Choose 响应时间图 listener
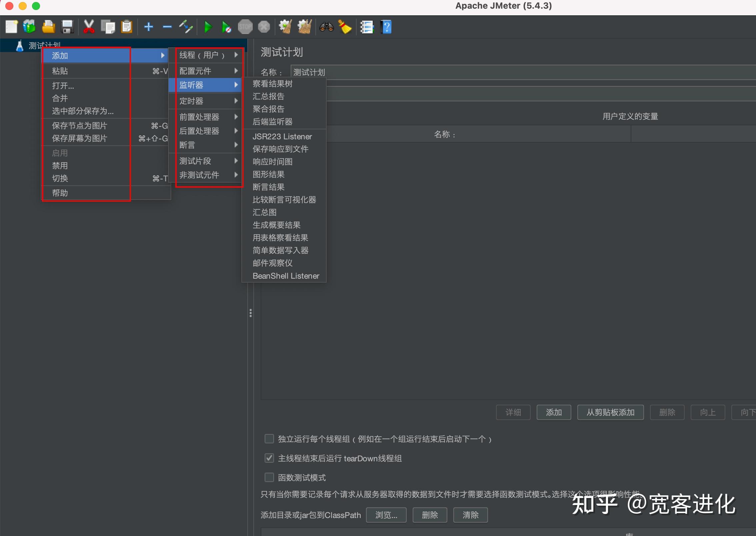 (284, 162)
